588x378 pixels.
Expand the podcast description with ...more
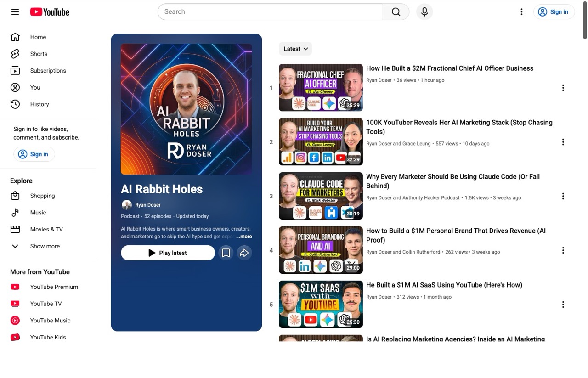[x=244, y=237]
